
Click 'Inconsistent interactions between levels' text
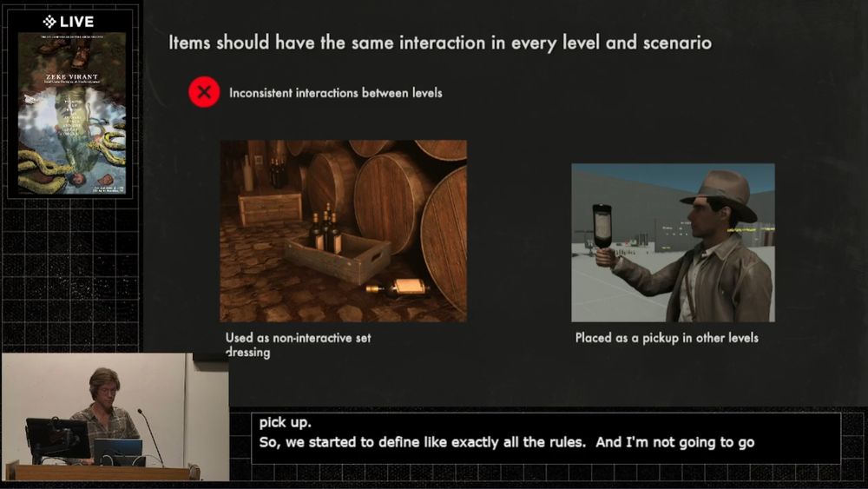(335, 93)
